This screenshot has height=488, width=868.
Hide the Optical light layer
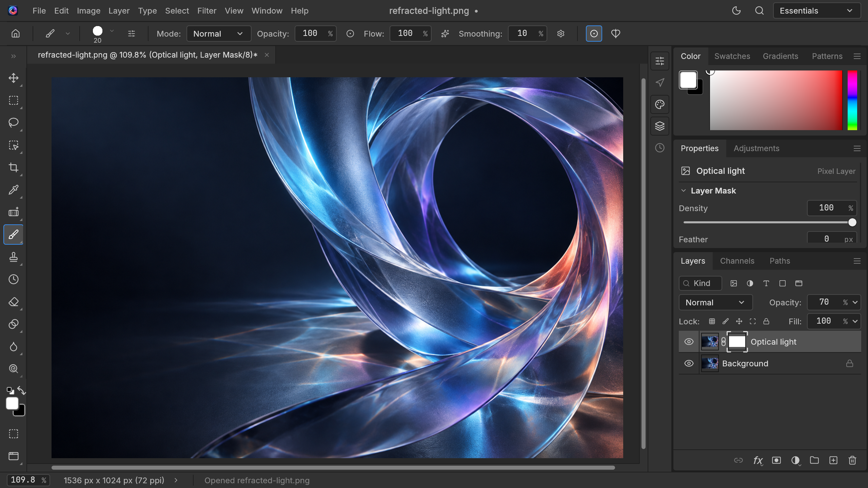point(689,342)
